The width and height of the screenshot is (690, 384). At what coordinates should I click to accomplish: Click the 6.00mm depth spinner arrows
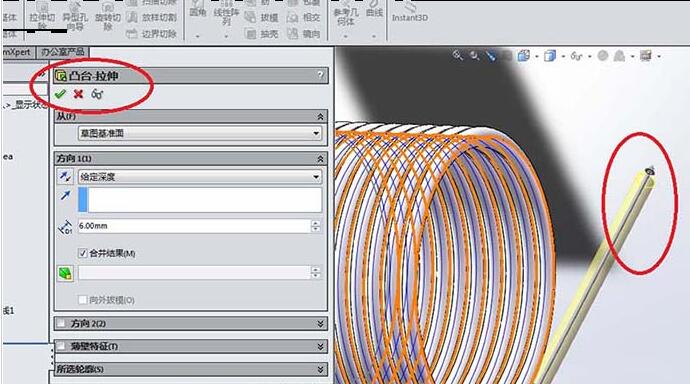[316, 226]
